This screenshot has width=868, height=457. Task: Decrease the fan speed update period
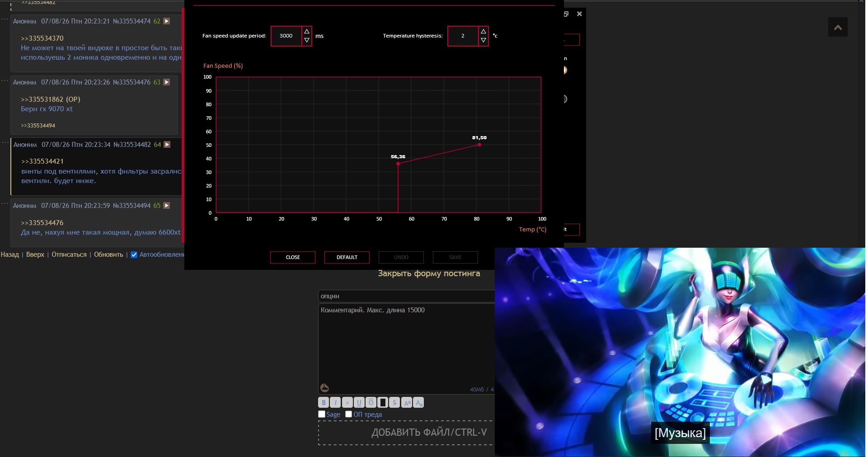[307, 40]
